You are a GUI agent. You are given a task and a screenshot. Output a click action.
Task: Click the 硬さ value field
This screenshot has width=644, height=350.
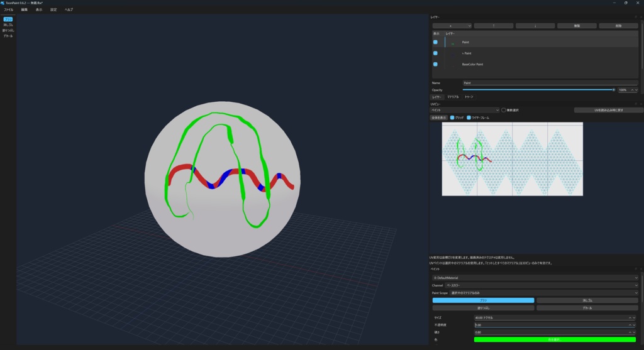[x=551, y=332]
